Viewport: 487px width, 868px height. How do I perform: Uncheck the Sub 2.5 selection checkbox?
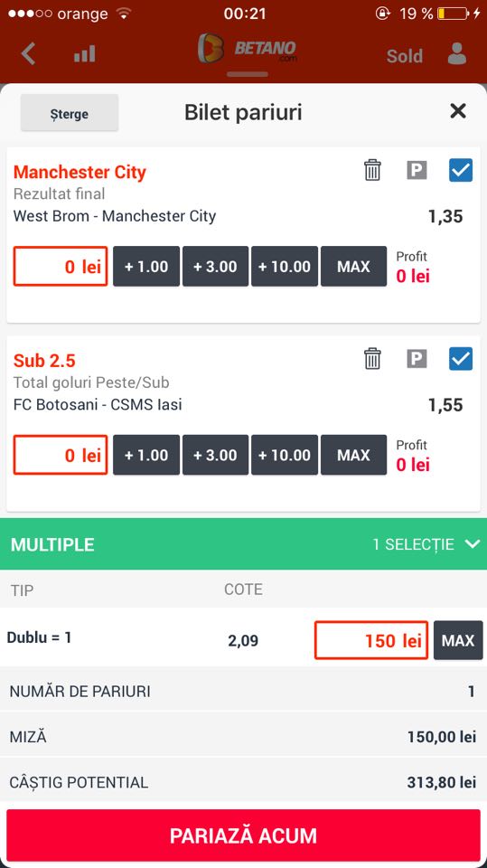461,359
